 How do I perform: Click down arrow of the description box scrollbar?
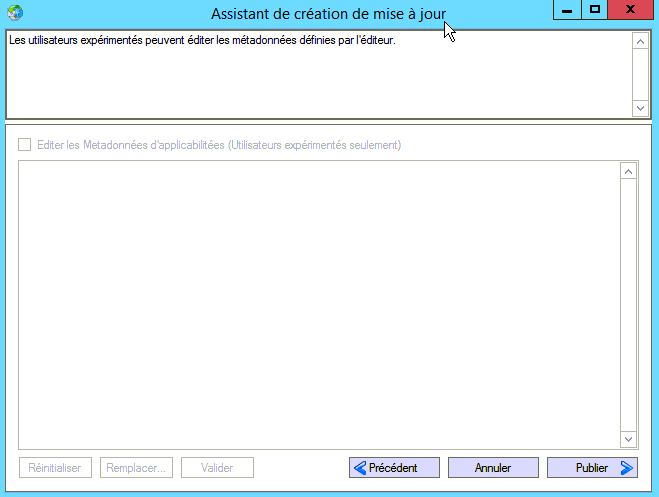point(640,107)
